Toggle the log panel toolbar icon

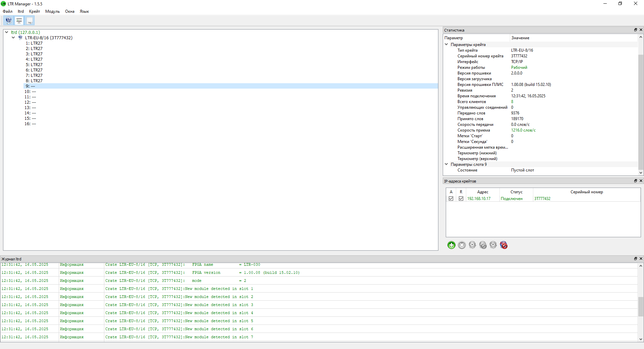pos(30,20)
